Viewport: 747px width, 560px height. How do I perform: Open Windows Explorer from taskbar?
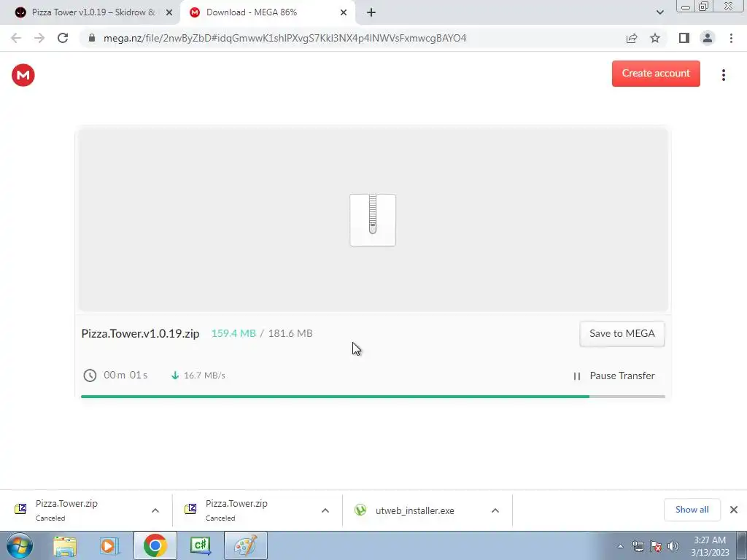click(x=65, y=545)
